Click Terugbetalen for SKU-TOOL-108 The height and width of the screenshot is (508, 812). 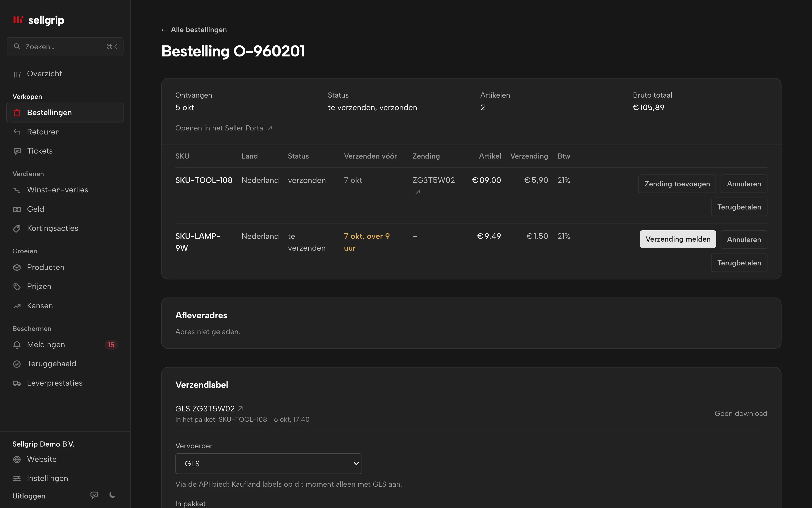[x=739, y=207]
